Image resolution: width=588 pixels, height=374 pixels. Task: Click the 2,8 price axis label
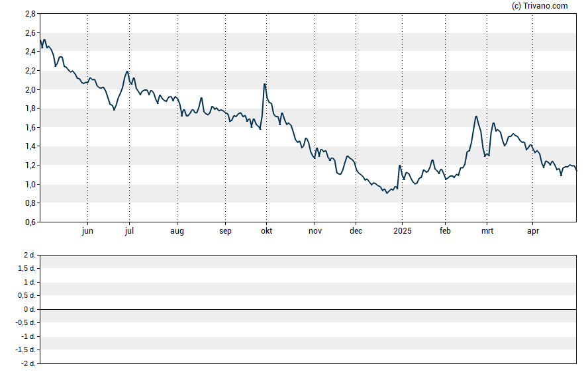coord(30,14)
